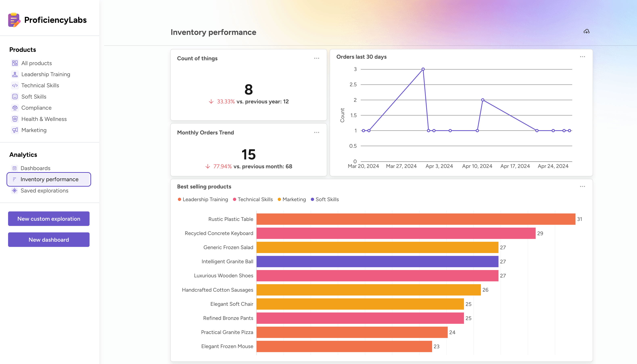Click the Intelligent Granite Ball purple bar
Viewport: 637px width, 364px height.
(x=377, y=261)
